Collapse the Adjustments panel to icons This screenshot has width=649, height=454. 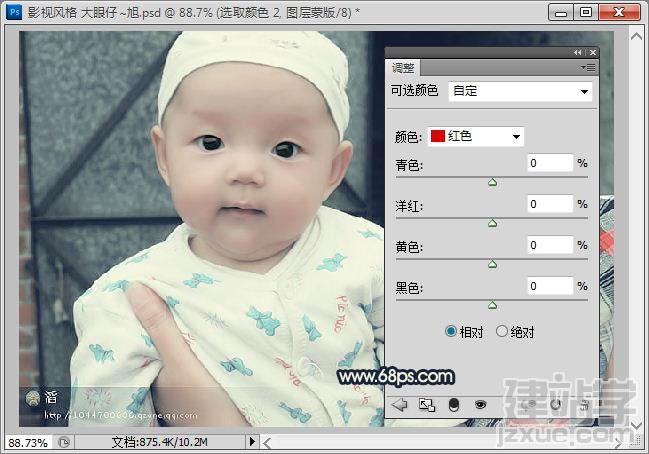pos(578,52)
